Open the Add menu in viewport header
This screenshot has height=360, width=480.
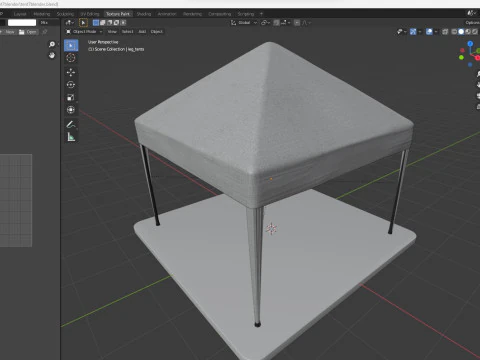pos(142,32)
